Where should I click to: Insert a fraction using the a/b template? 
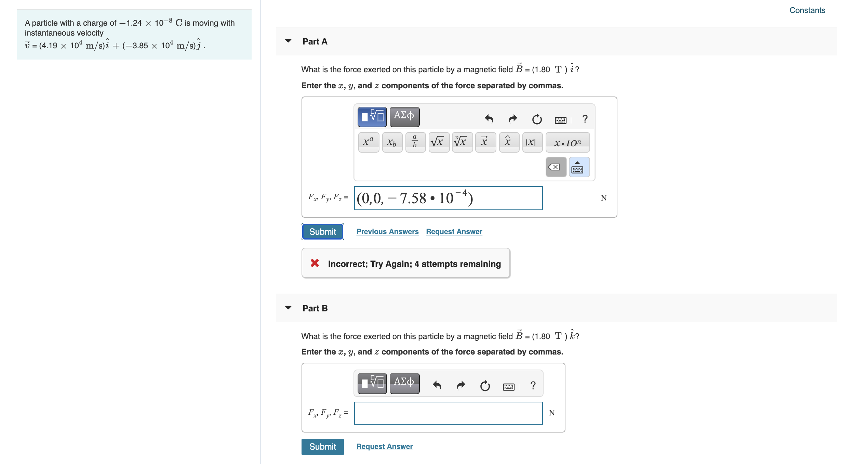click(415, 142)
